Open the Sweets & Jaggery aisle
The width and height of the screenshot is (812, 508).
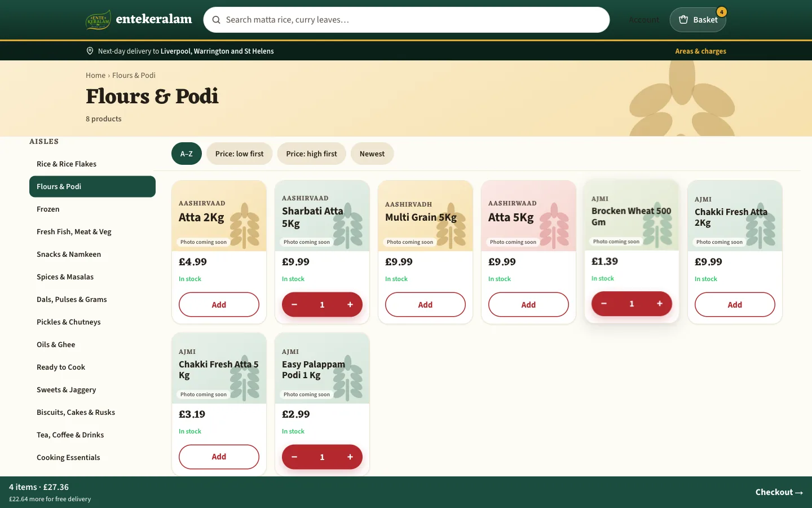pos(92,389)
